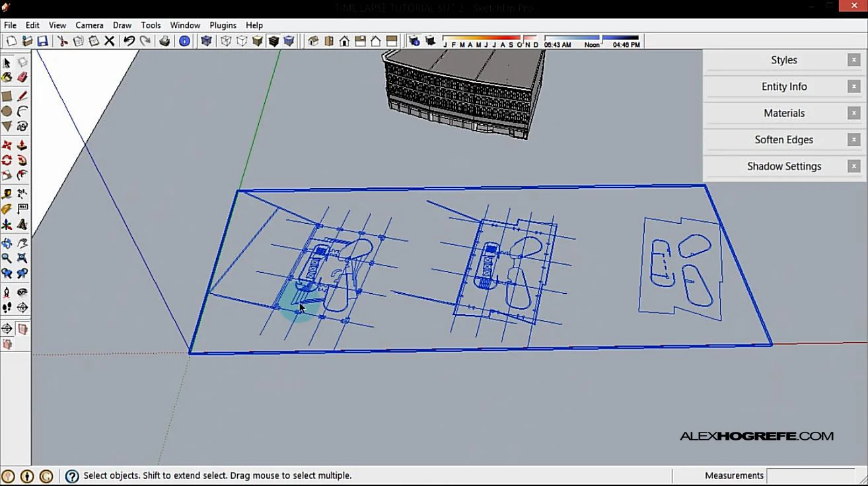Expand the Entity Info panel
868x486 pixels.
[784, 87]
